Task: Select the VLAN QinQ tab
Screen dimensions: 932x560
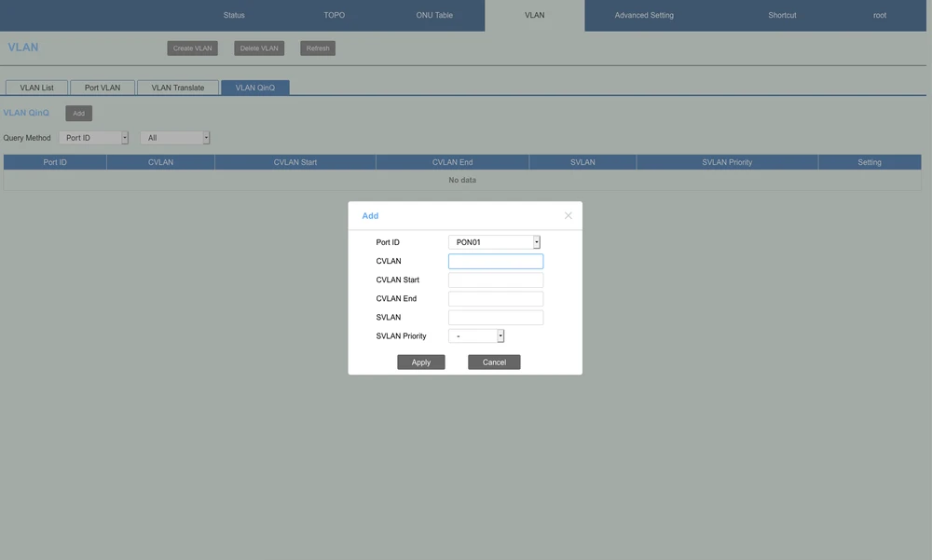Action: pyautogui.click(x=254, y=88)
